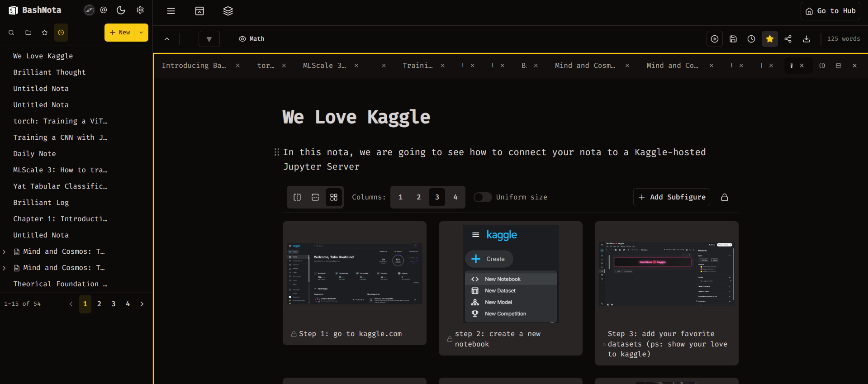
Task: Go to sidebar page 4
Action: [x=128, y=304]
